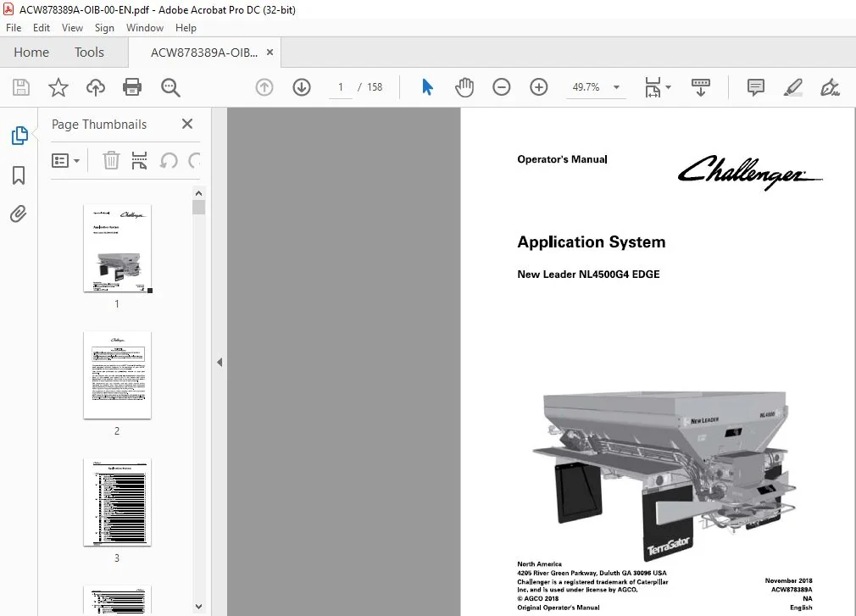Add bookmark with the star icon
The width and height of the screenshot is (856, 616).
58,87
